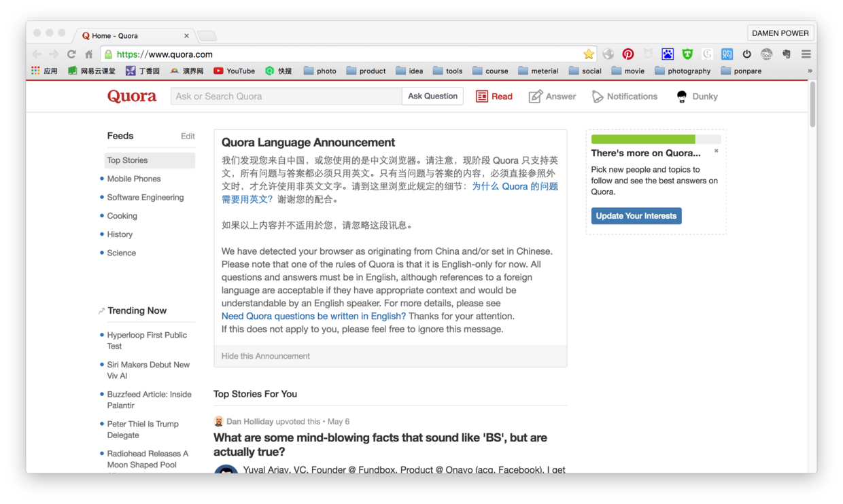Open the Mobile Phones feed
This screenshot has width=843, height=504.
134,179
